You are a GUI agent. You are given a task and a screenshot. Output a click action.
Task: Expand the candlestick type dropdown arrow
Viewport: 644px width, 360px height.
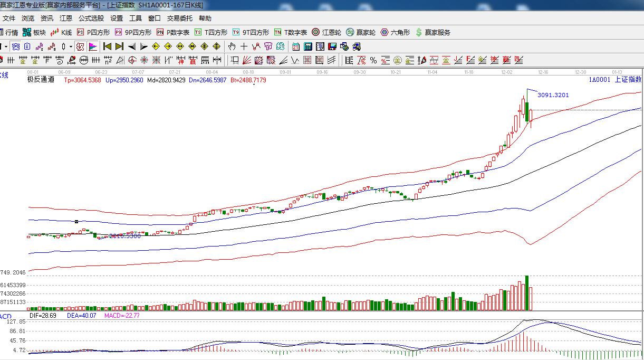pos(71,46)
